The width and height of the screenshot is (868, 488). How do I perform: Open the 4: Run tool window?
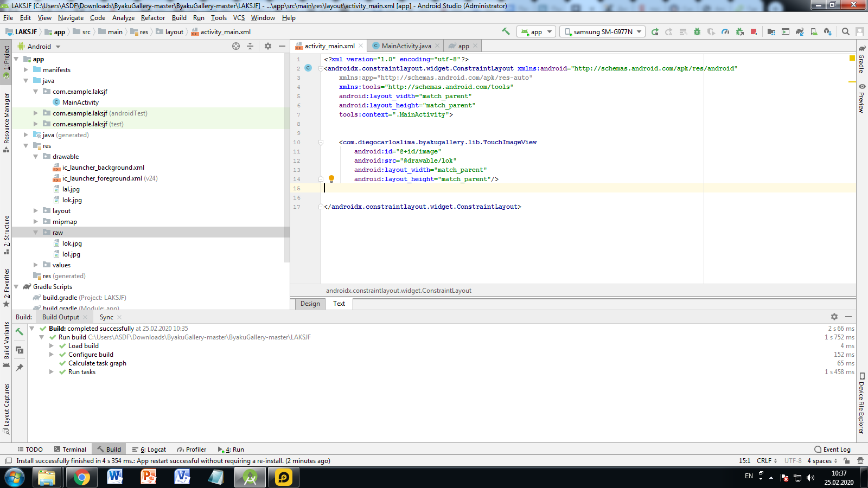pos(231,450)
